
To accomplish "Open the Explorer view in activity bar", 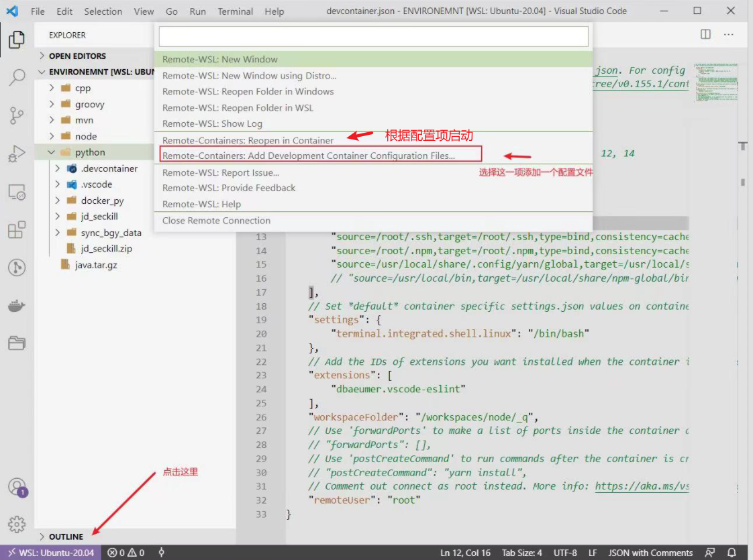I will 17,40.
